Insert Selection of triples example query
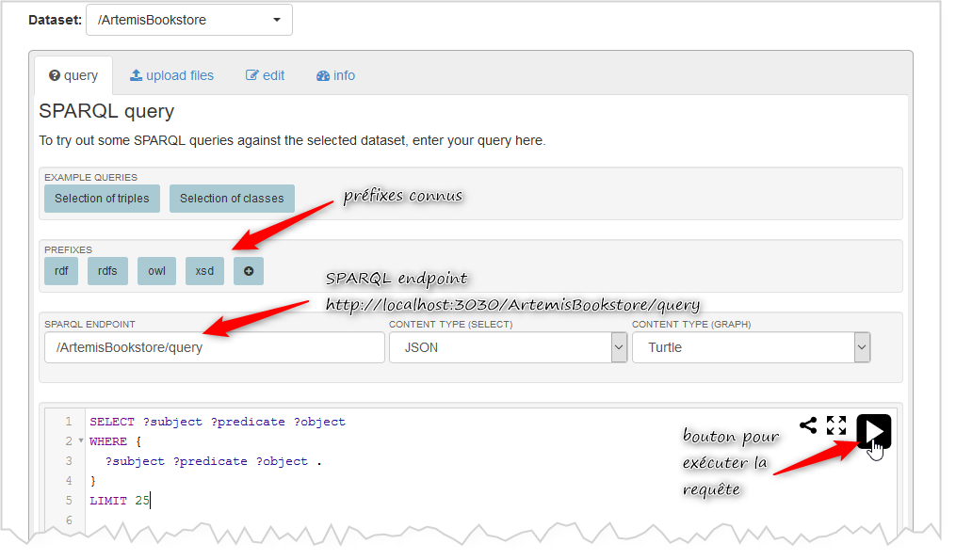The image size is (956, 560). point(102,199)
